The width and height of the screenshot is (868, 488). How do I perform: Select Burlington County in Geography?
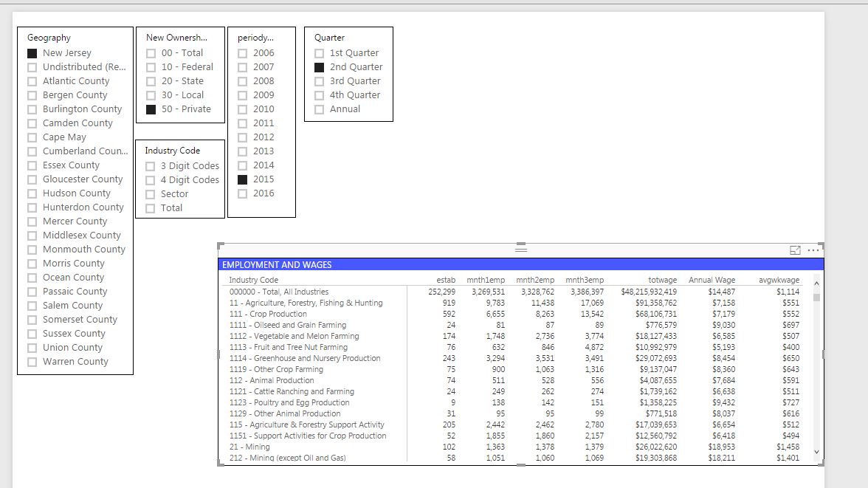[x=32, y=110]
